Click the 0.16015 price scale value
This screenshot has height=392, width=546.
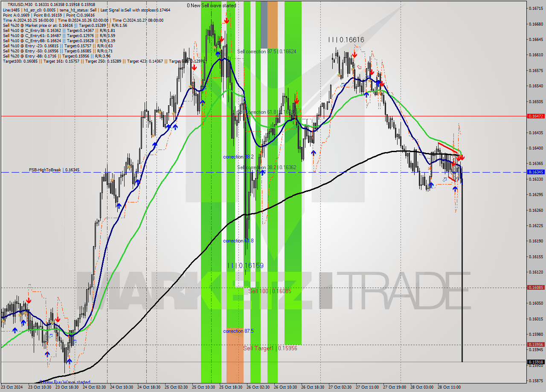[x=536, y=319]
